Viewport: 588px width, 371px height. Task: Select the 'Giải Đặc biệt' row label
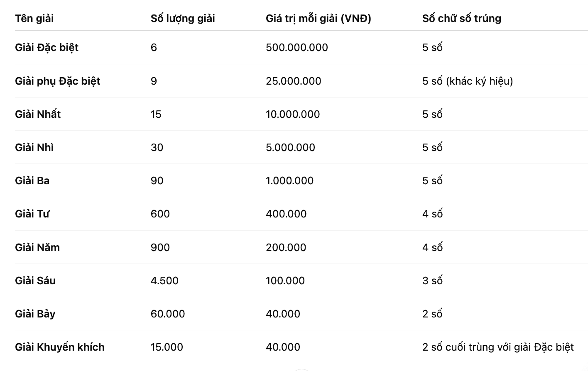point(47,47)
